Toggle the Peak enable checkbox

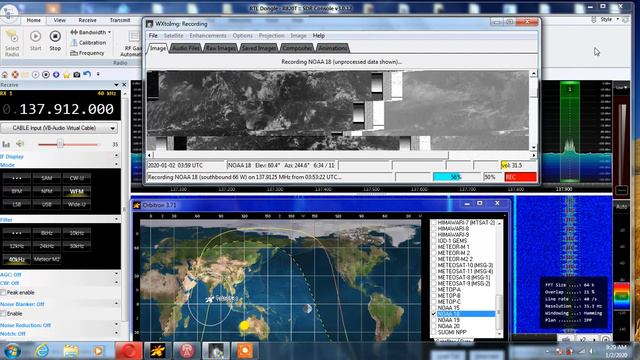tap(3, 293)
